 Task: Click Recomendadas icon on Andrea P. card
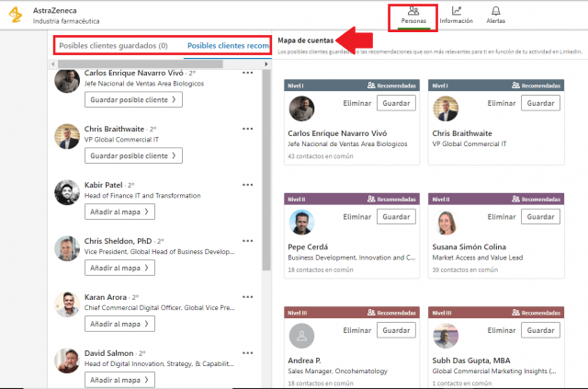tap(371, 313)
